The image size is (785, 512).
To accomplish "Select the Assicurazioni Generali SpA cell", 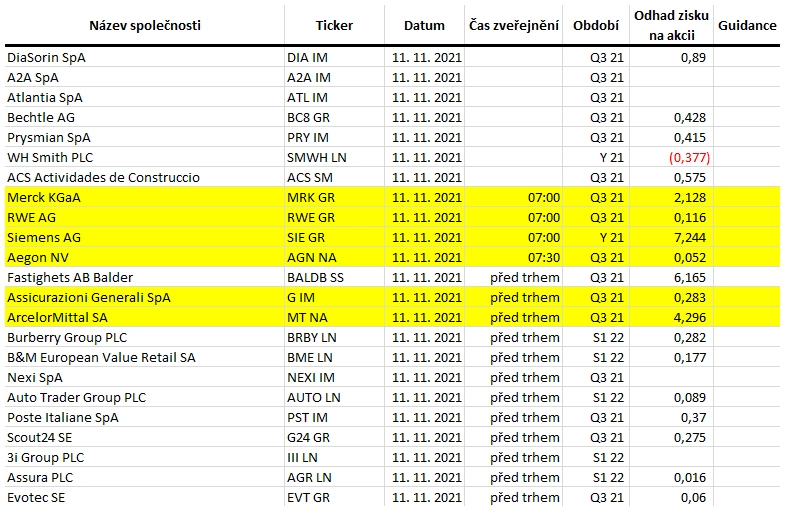I will tap(144, 298).
